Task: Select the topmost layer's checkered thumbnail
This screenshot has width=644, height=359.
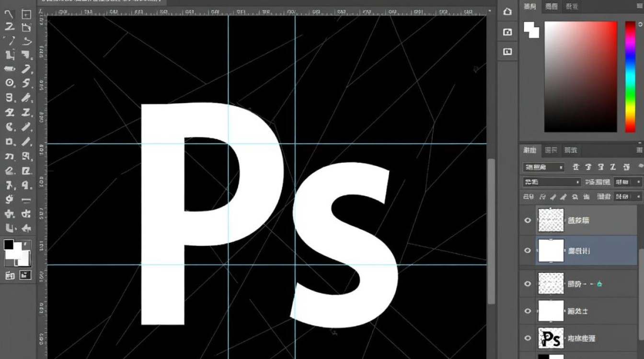Action: coord(551,220)
